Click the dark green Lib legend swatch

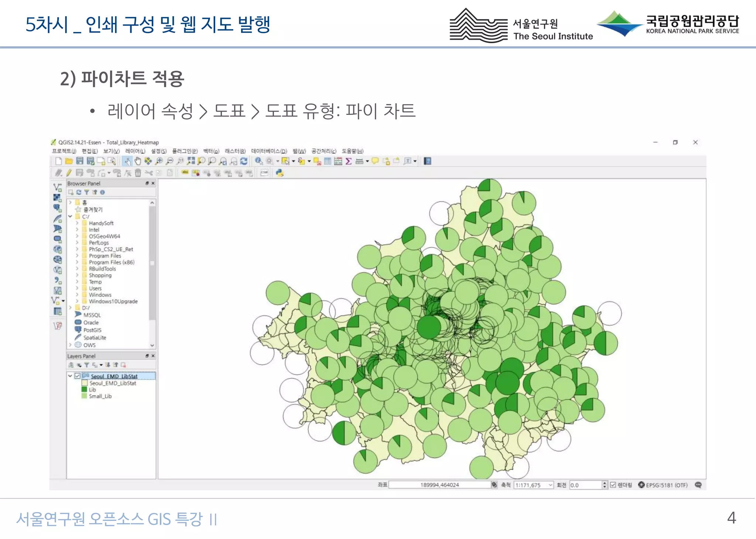tap(84, 389)
